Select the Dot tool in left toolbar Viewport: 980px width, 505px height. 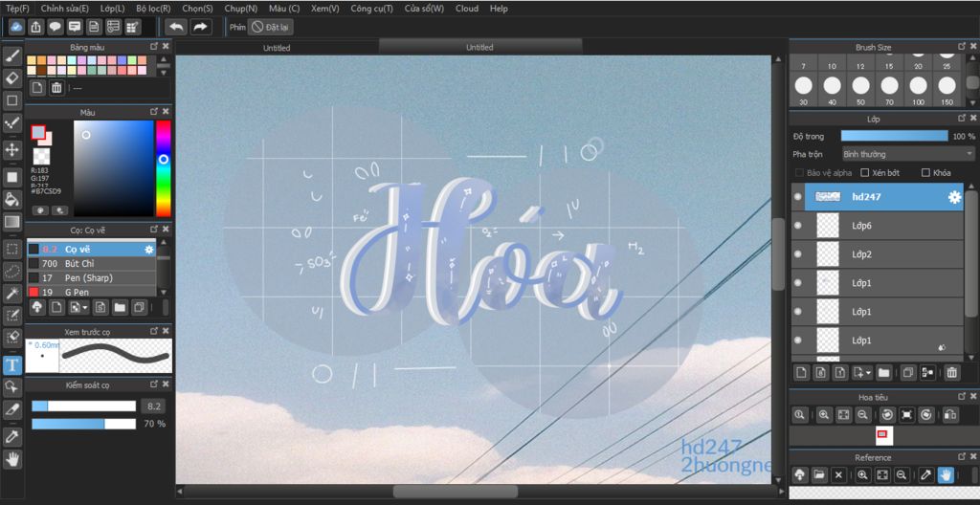[x=11, y=123]
